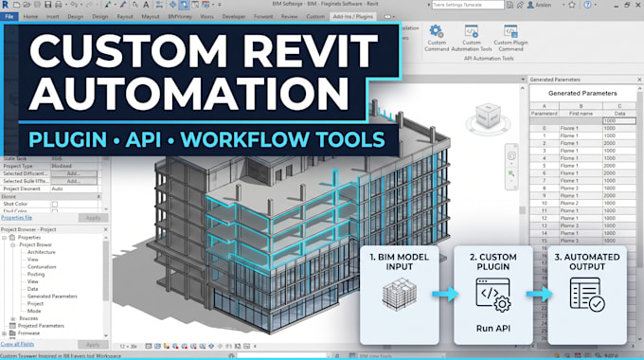The height and width of the screenshot is (360, 644).
Task: Select the Add-Ins / Plugins ribbon tab
Action: coord(353,16)
